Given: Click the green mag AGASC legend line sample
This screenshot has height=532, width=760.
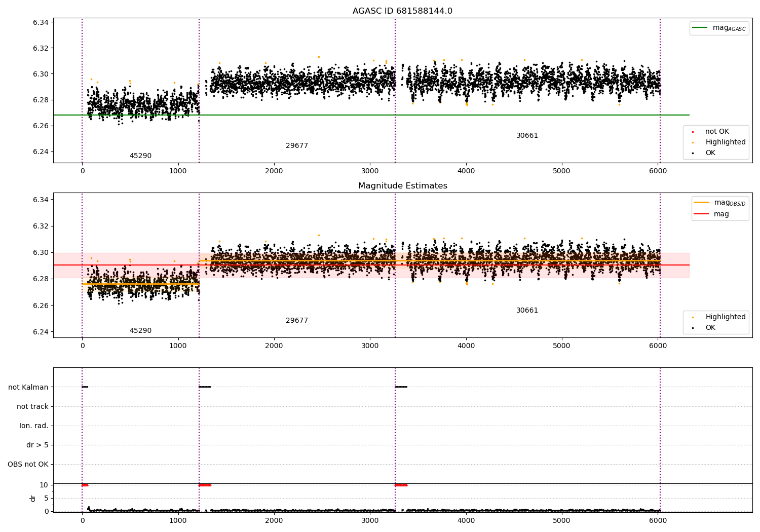Looking at the screenshot, I should point(700,28).
